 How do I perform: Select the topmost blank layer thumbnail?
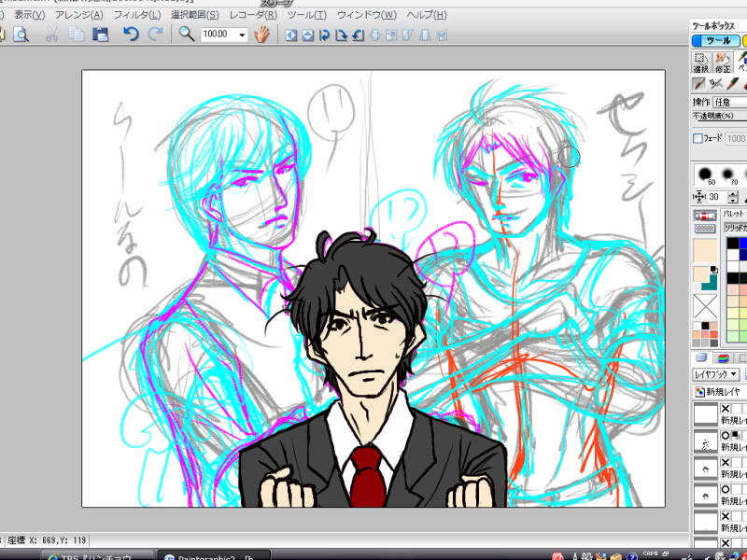(x=706, y=414)
